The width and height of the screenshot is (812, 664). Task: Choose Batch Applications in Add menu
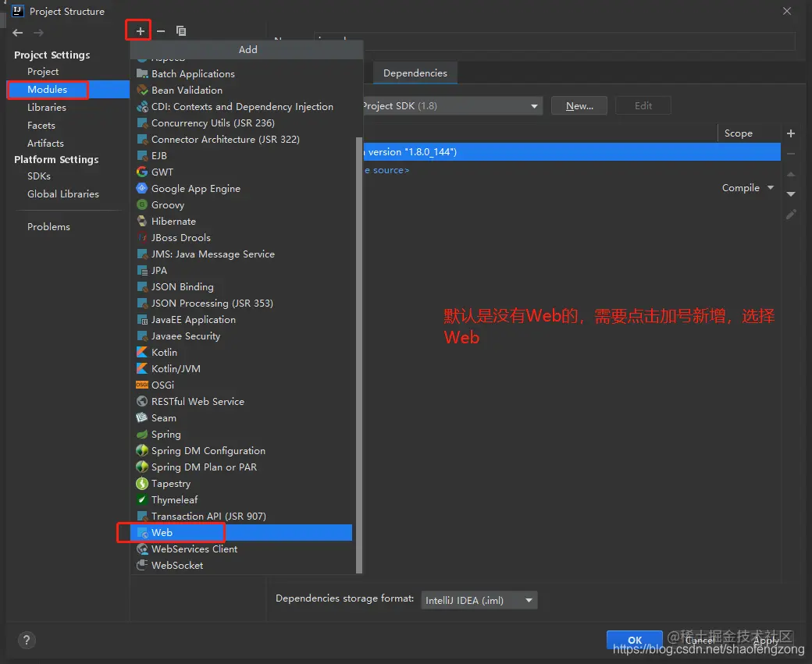241,73
